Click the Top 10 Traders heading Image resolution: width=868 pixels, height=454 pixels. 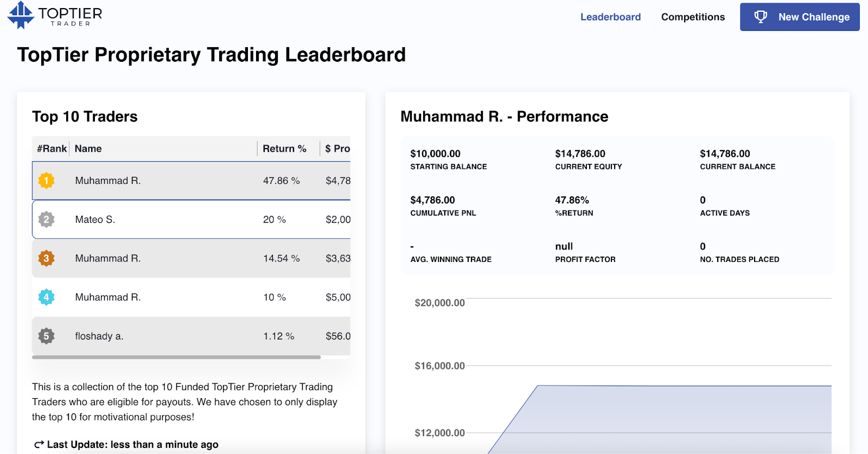[x=85, y=117]
